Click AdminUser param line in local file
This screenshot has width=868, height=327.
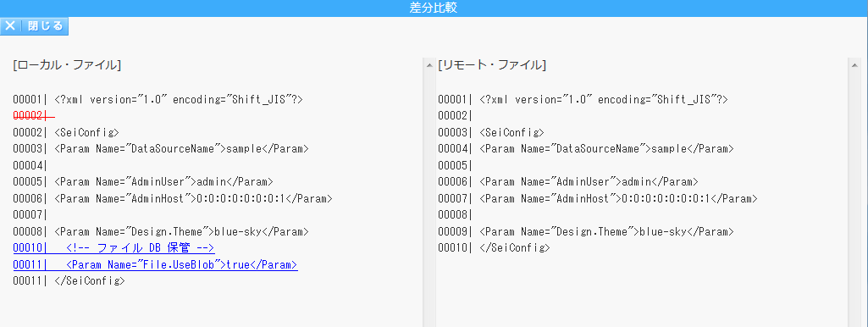pyautogui.click(x=143, y=182)
